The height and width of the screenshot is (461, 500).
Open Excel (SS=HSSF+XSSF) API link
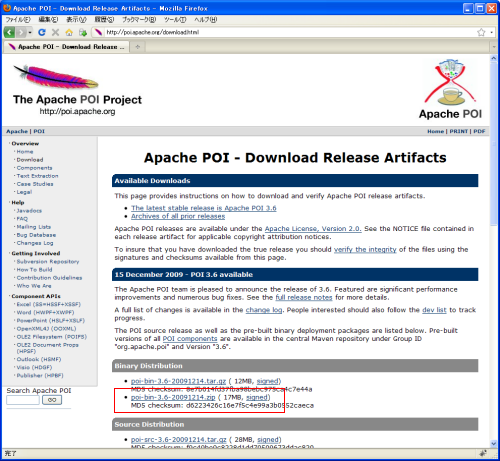pos(49,304)
